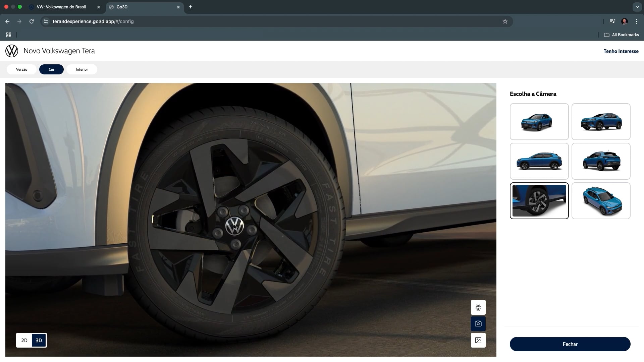This screenshot has height=362, width=644.
Task: Select the wheel close-up camera thumbnail
Action: (539, 201)
